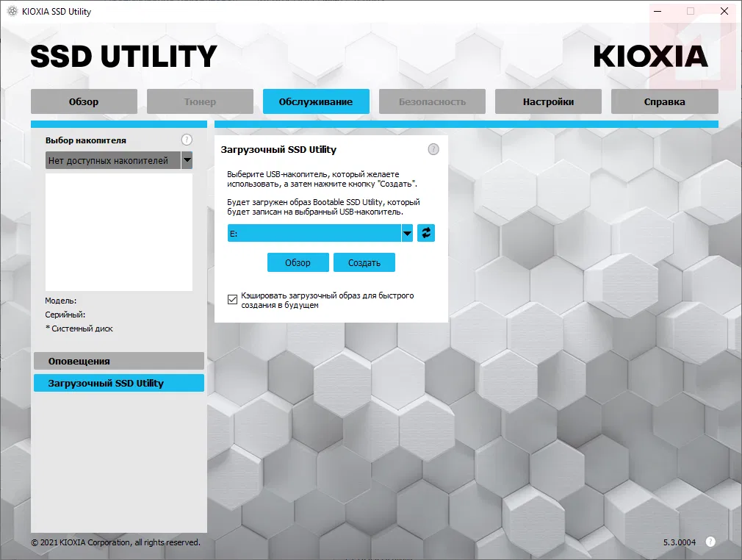Select the Обслуживание tab
This screenshot has width=742, height=560.
click(316, 101)
